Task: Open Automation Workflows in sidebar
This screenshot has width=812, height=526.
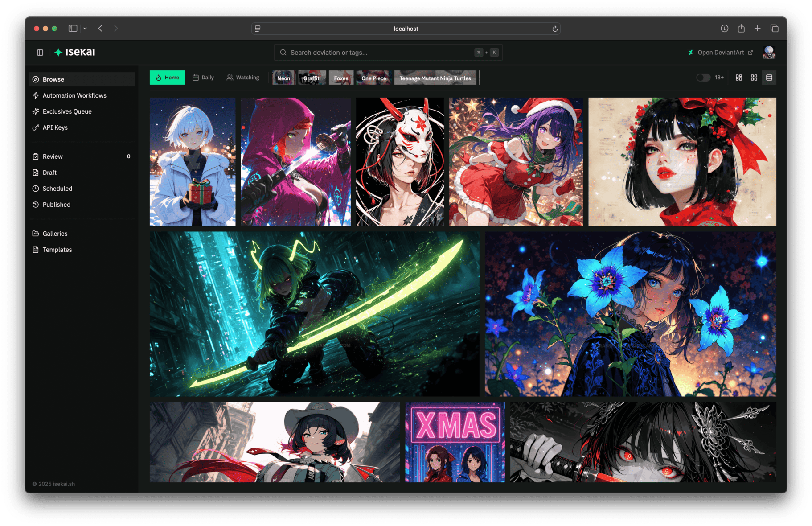Action: coord(74,95)
